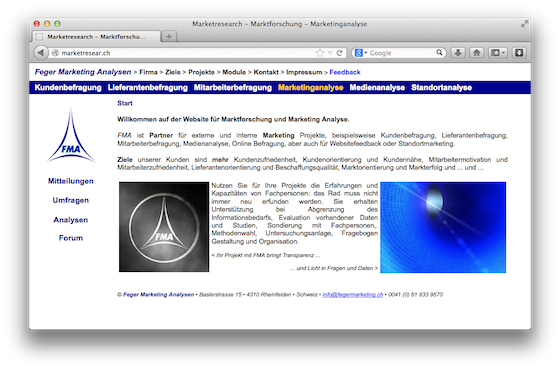This screenshot has height=370, width=560.
Task: Open the Projekte navigation link
Action: [201, 72]
